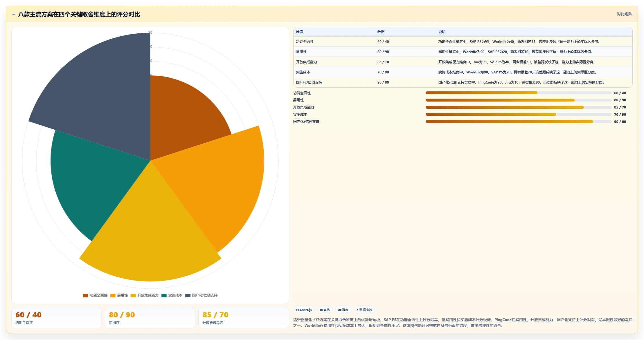644x340 pixels.
Task: Click the 90 / 80 value beside progress bar
Action: (x=620, y=122)
